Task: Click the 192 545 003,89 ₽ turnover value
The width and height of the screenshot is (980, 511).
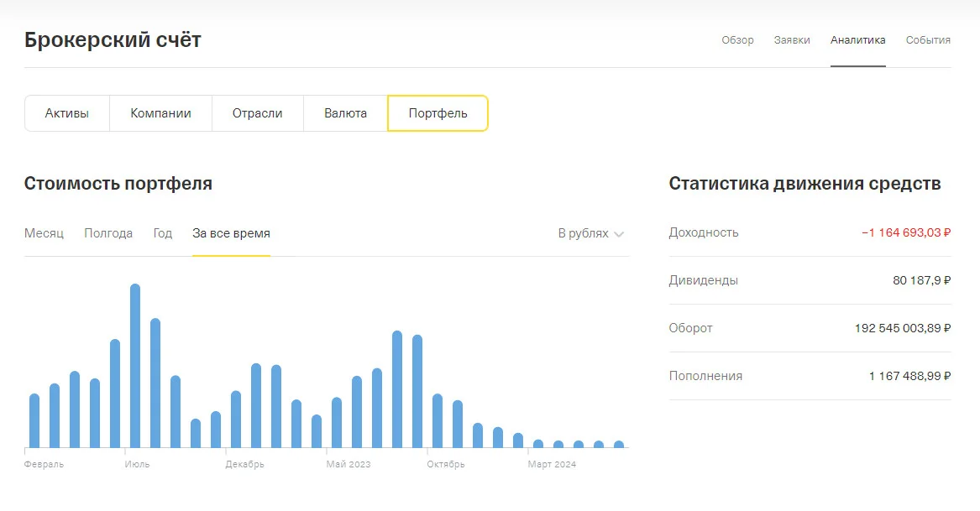Action: point(903,328)
